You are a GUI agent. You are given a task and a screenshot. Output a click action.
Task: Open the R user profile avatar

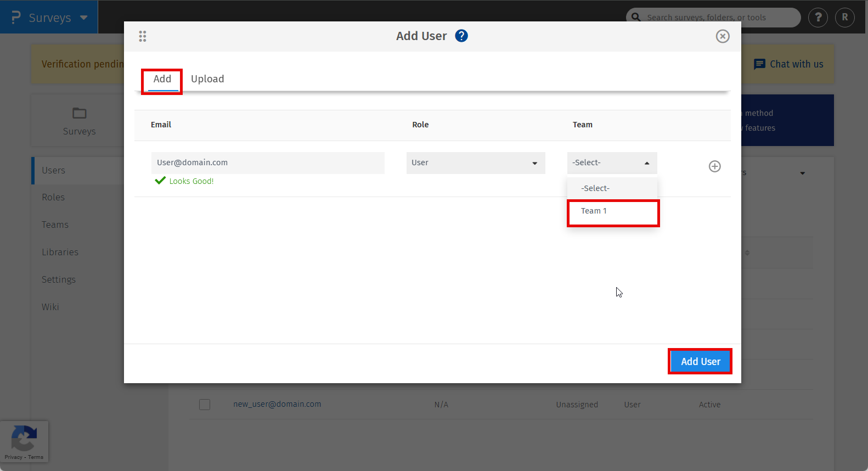[x=845, y=18]
